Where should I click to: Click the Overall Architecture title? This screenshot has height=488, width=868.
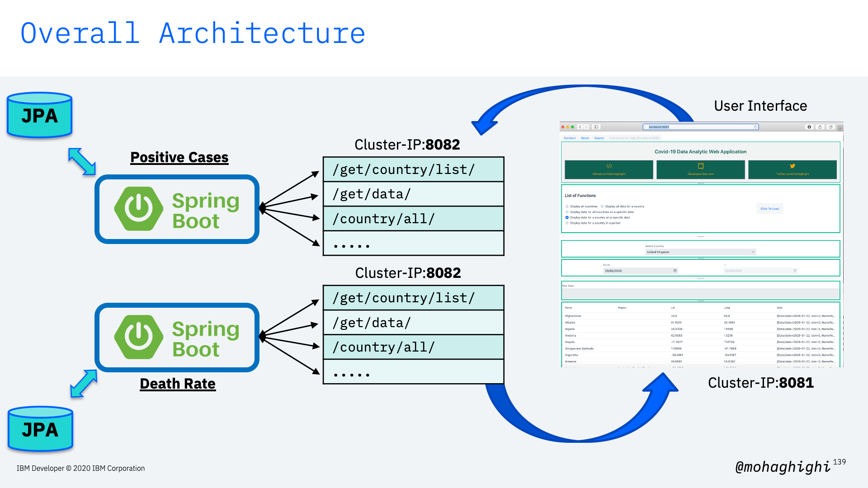[x=193, y=33]
